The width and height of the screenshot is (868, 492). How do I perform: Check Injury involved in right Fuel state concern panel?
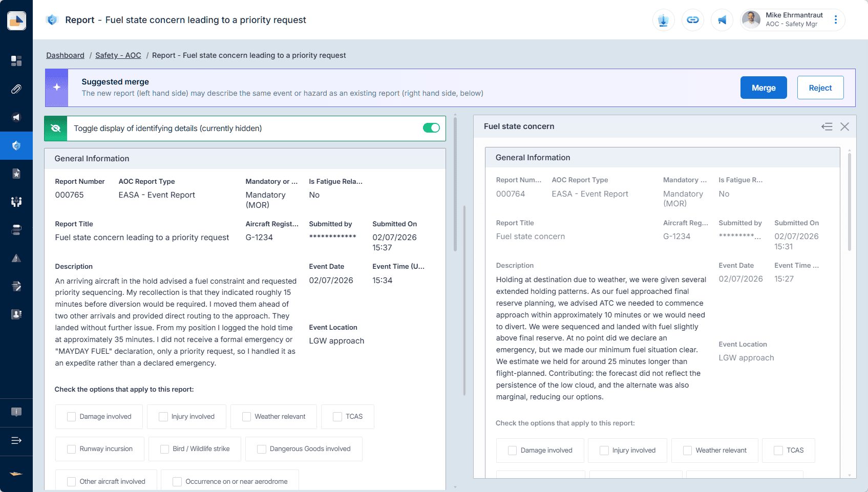(604, 451)
